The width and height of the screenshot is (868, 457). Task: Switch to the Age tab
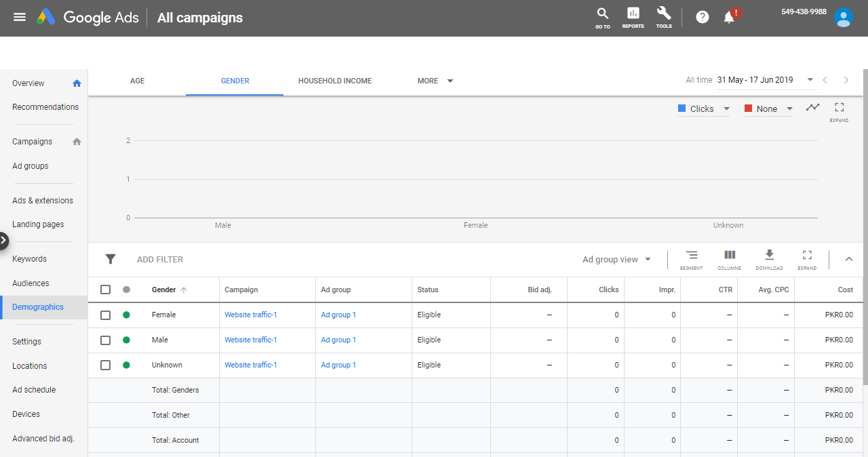[x=137, y=81]
